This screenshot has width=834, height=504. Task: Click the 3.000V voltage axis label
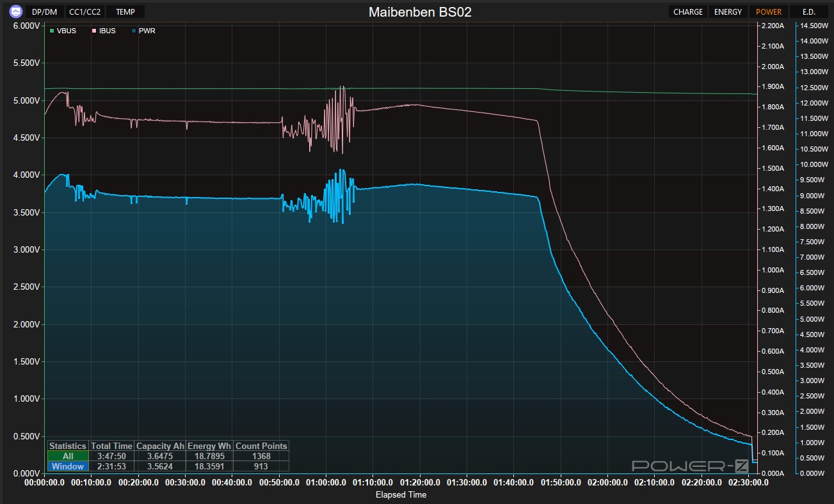(x=27, y=250)
